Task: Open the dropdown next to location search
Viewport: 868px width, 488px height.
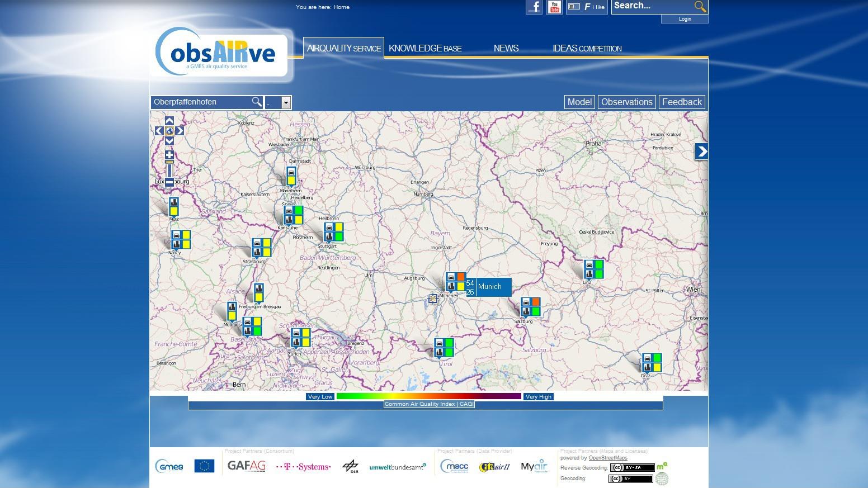Action: pos(286,102)
